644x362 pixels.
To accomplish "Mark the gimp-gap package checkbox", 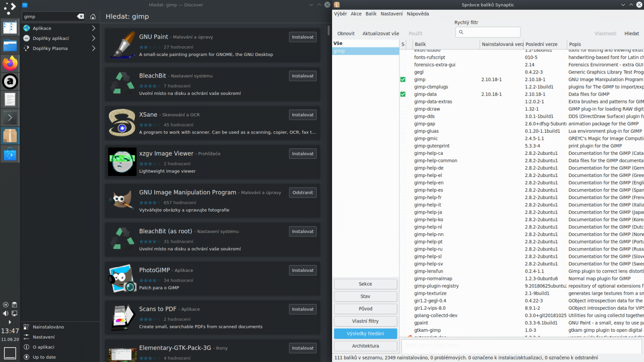I will (x=403, y=123).
